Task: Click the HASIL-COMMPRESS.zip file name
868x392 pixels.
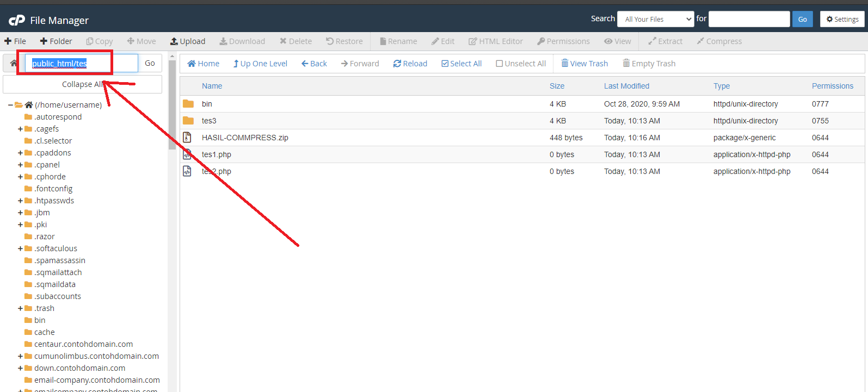Action: [x=245, y=138]
